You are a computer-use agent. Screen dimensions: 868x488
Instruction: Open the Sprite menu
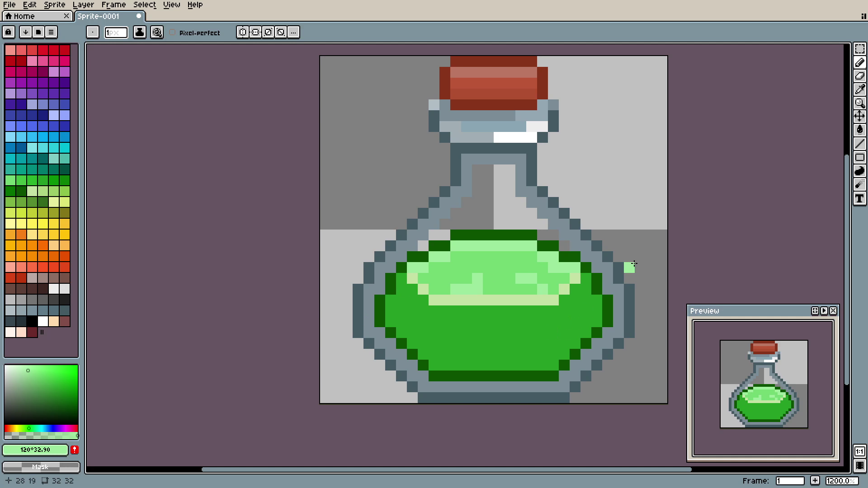click(x=54, y=5)
